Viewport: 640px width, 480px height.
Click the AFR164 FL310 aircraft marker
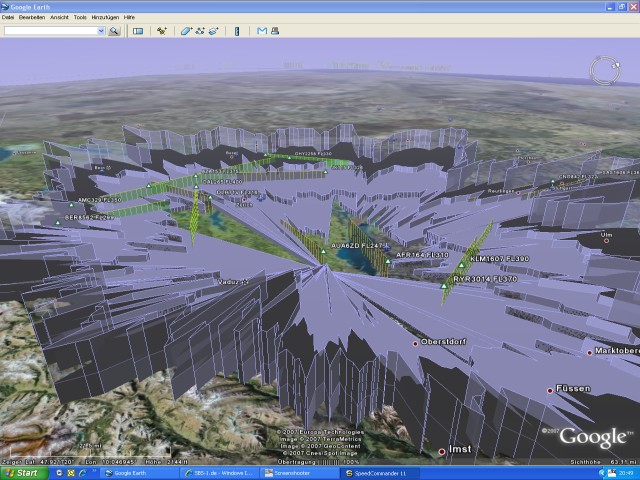(388, 261)
